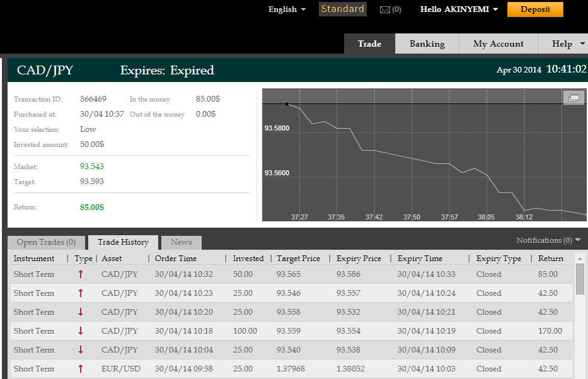Image resolution: width=588 pixels, height=379 pixels.
Task: Click the 93.5800 chart axis label
Action: coord(277,129)
